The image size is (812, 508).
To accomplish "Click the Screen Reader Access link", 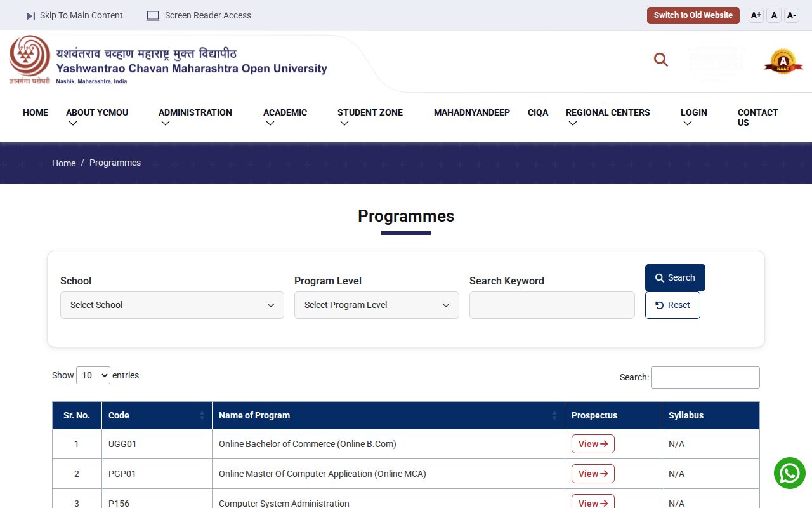I will pyautogui.click(x=208, y=15).
